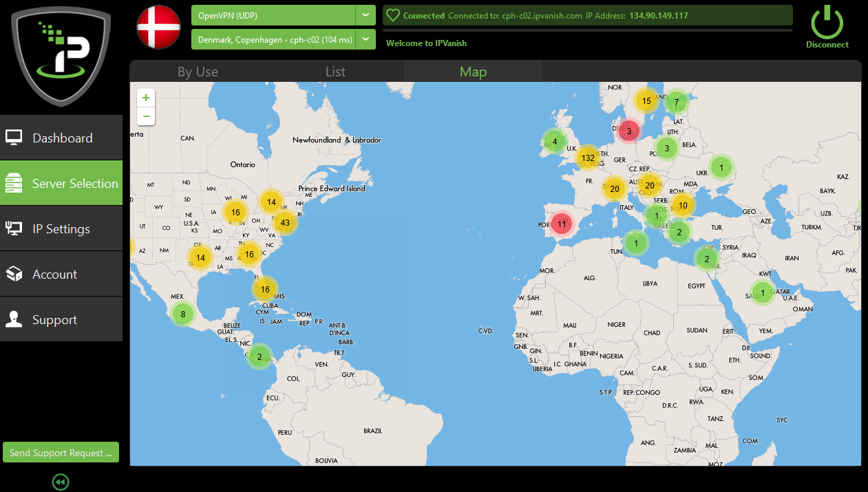The height and width of the screenshot is (492, 868).
Task: Click the IPVanish shield logo
Action: 61,54
